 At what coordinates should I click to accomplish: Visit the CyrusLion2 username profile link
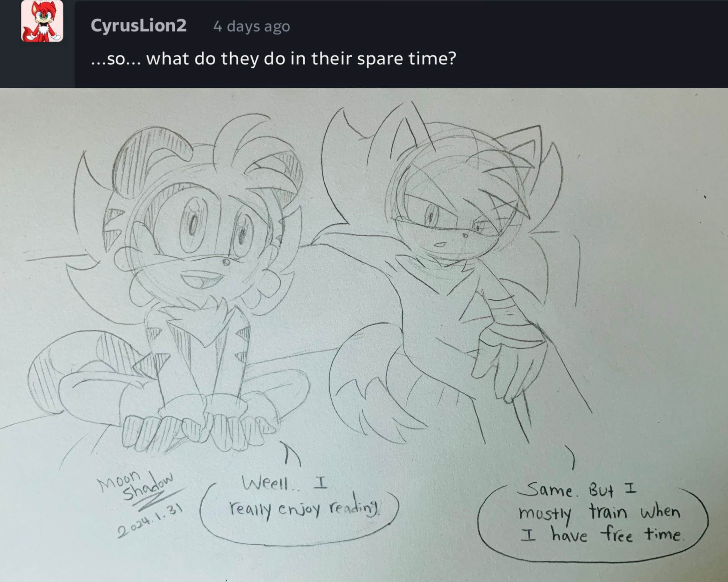coord(138,26)
